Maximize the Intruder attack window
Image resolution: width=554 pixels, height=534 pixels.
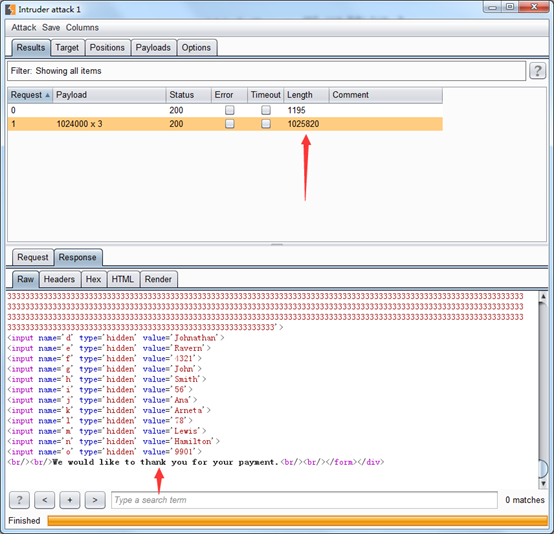pyautogui.click(x=510, y=7)
